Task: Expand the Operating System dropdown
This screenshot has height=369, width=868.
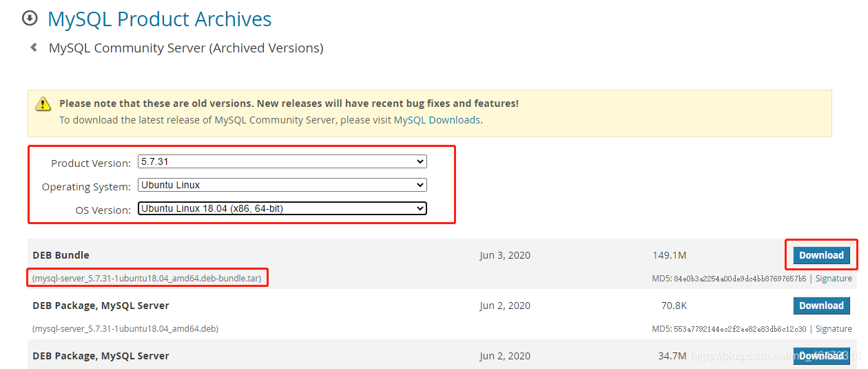Action: [282, 185]
